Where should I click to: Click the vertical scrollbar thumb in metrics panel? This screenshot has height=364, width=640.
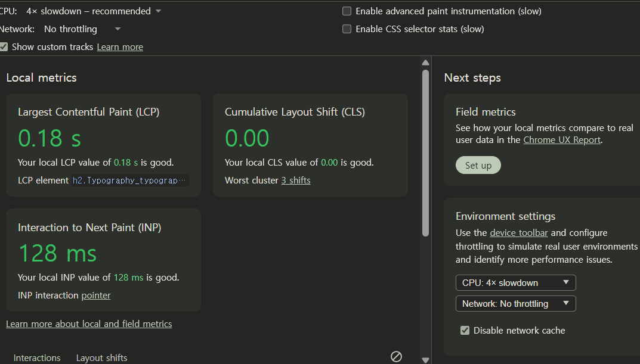click(425, 152)
